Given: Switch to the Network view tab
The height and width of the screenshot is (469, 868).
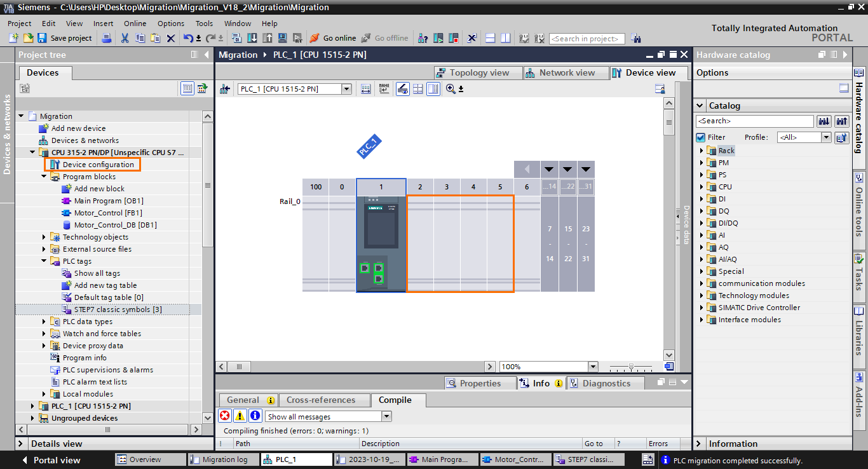Looking at the screenshot, I should point(565,72).
